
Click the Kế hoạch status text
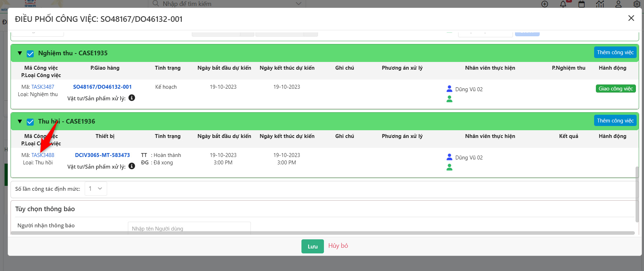[166, 87]
